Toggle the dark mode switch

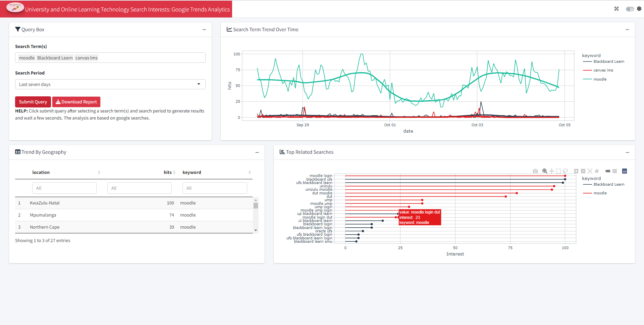[630, 9]
